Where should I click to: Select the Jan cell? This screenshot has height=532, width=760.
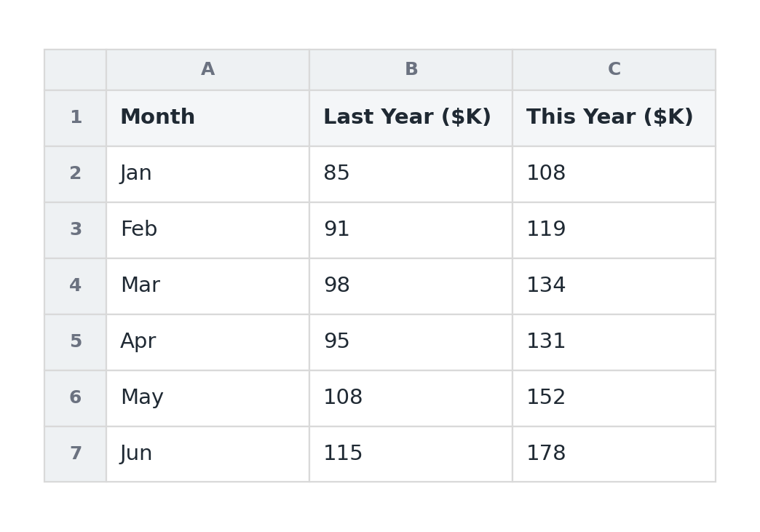[208, 174]
